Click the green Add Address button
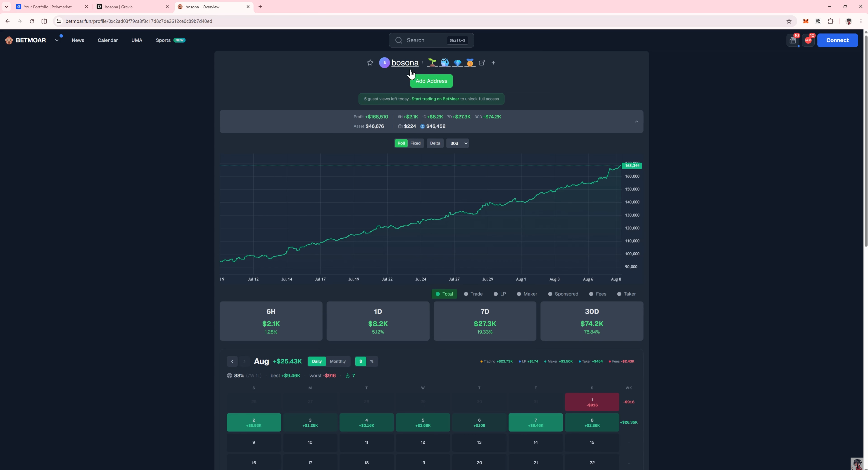Screen dimensions: 868x470 431,81
